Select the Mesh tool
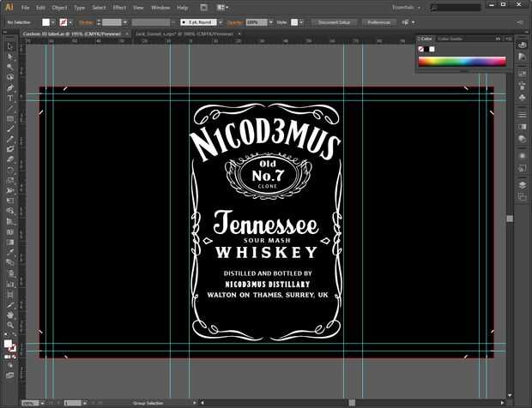The height and width of the screenshot is (408, 532). [x=10, y=232]
